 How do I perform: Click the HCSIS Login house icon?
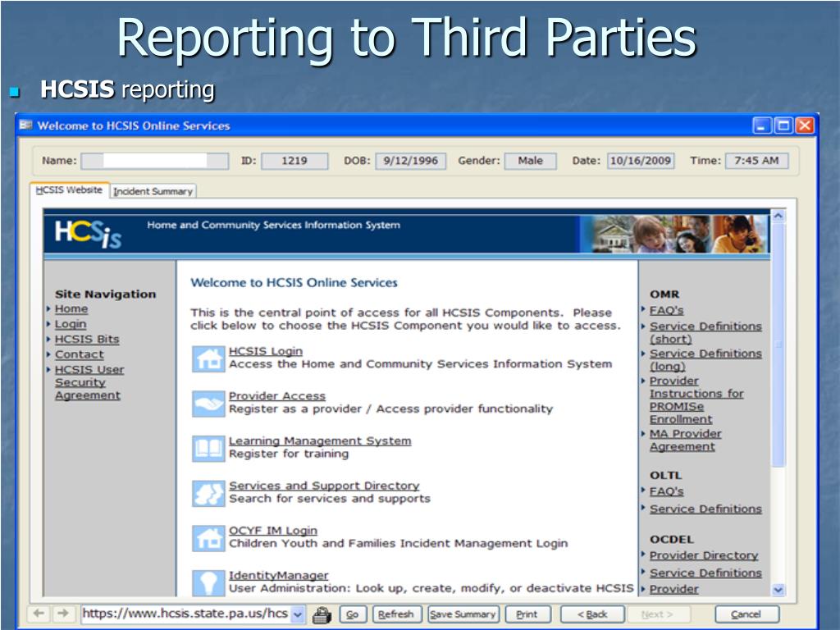208,359
